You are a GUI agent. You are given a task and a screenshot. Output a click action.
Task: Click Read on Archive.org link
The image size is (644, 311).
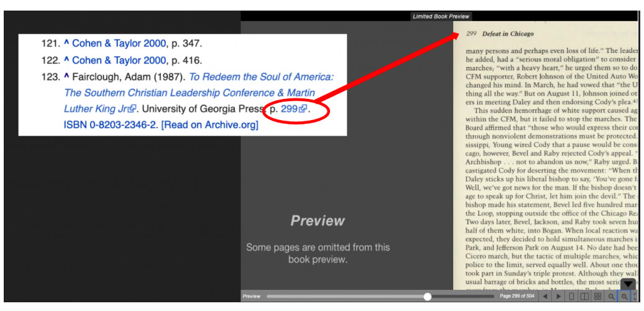click(209, 125)
